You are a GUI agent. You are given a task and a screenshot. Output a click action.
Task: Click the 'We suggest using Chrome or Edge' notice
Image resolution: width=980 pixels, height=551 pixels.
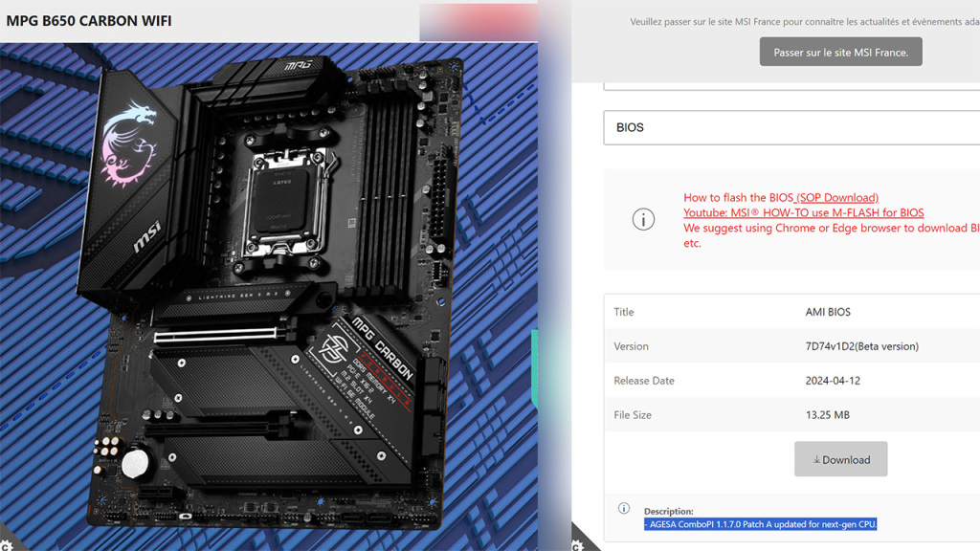click(832, 235)
